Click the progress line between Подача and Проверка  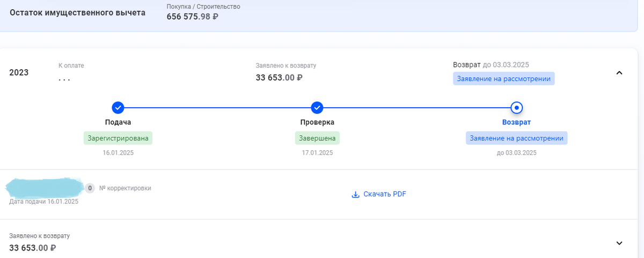click(x=217, y=107)
